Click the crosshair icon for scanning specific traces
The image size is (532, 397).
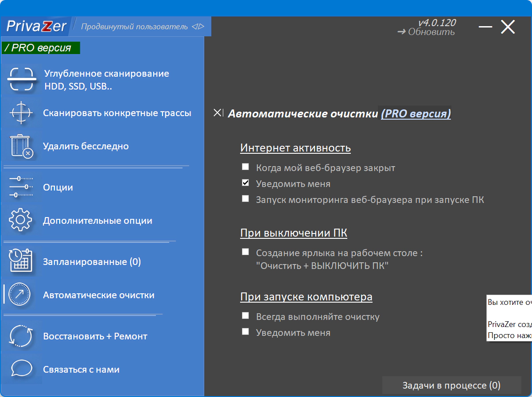[21, 113]
